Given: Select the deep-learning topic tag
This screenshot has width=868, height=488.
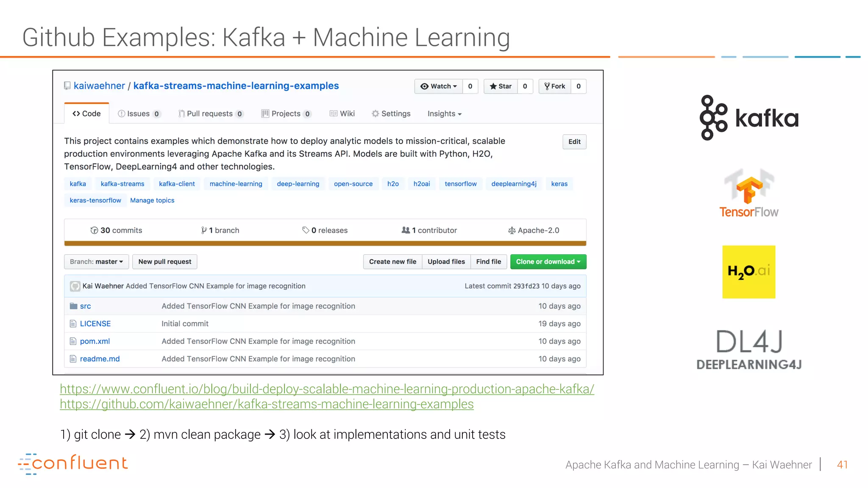Looking at the screenshot, I should point(298,184).
